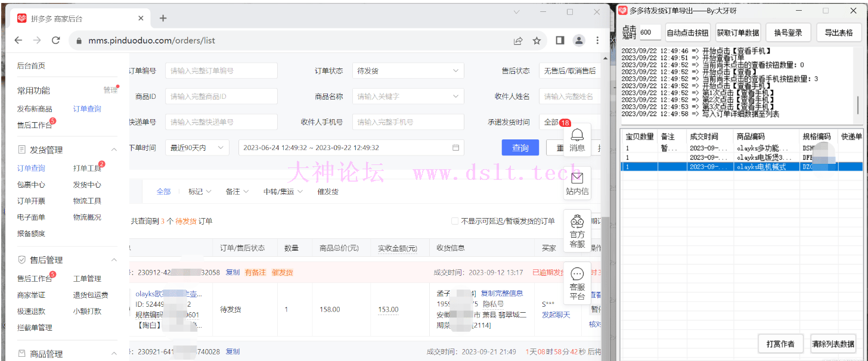This screenshot has height=361, width=868.
Task: Click the site lock icon in address bar
Action: tap(79, 41)
